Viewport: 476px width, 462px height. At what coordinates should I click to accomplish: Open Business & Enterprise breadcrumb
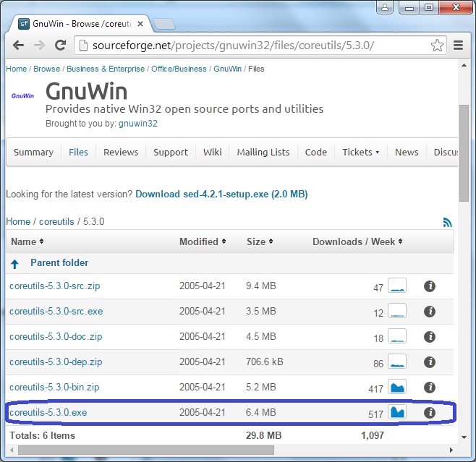click(x=106, y=69)
